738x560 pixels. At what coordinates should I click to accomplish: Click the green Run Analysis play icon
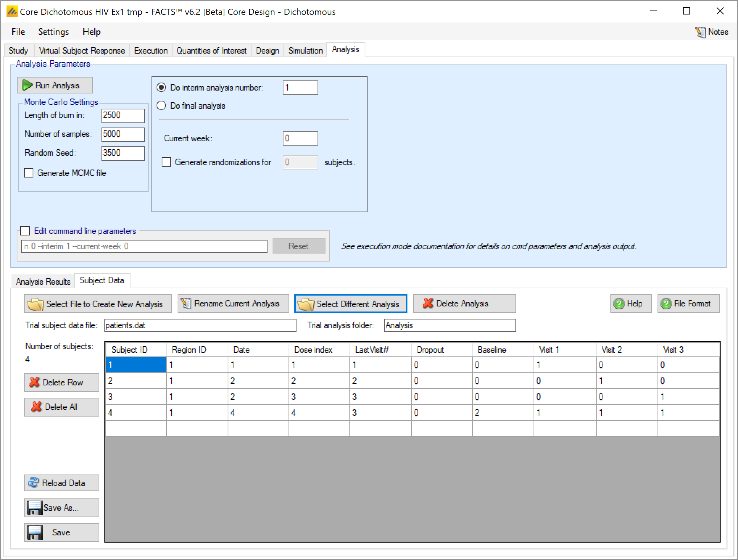click(27, 85)
